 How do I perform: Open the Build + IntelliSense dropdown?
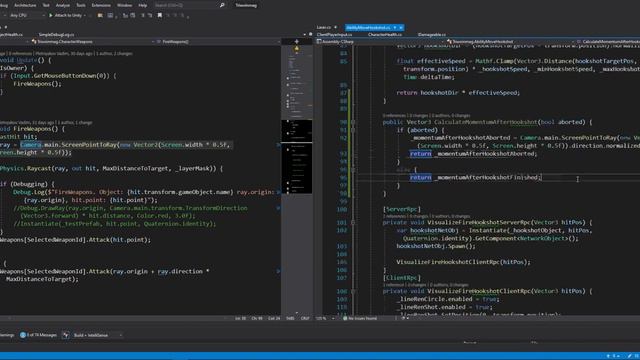click(x=98, y=335)
